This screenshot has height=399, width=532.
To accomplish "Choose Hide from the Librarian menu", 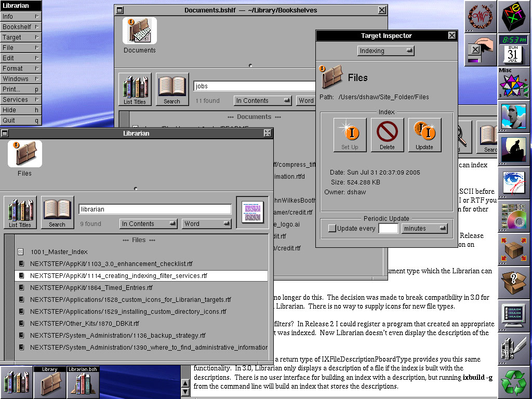I will [21, 110].
